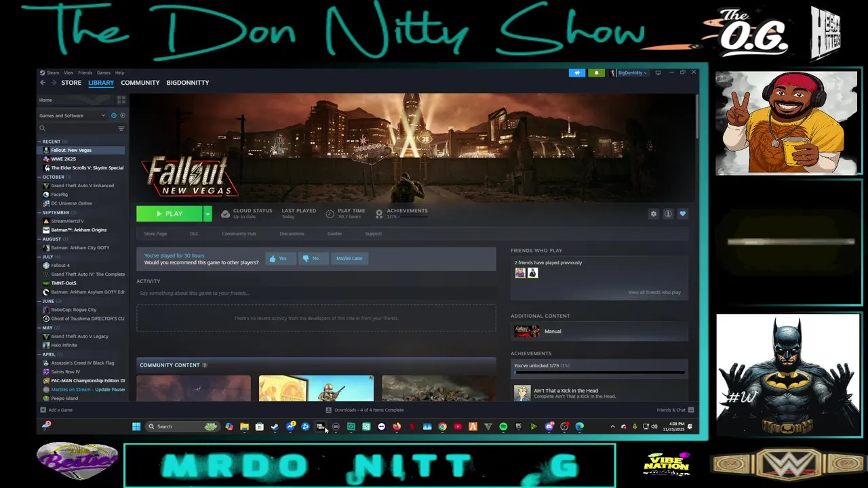Open the library collections grid view icon
Image resolution: width=868 pixels, height=488 pixels.
point(121,100)
